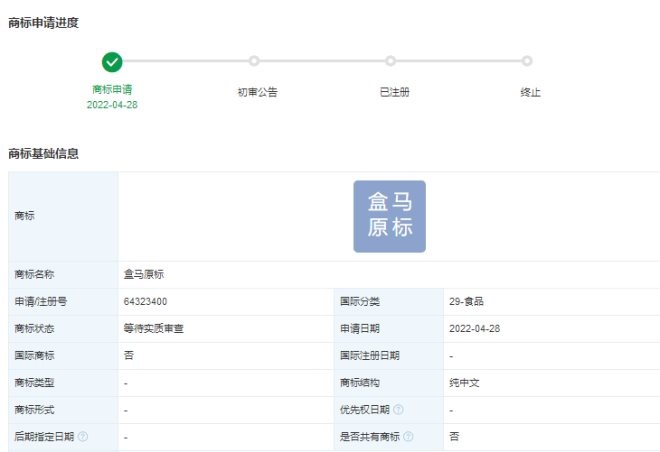Select the status value 等待实质审查
660x452 pixels.
pyautogui.click(x=154, y=328)
